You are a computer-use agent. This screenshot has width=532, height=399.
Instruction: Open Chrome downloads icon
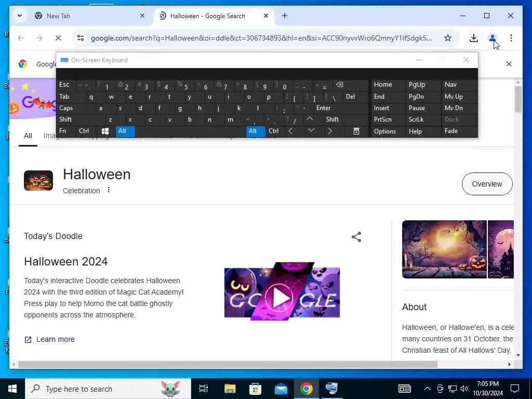pyautogui.click(x=474, y=38)
